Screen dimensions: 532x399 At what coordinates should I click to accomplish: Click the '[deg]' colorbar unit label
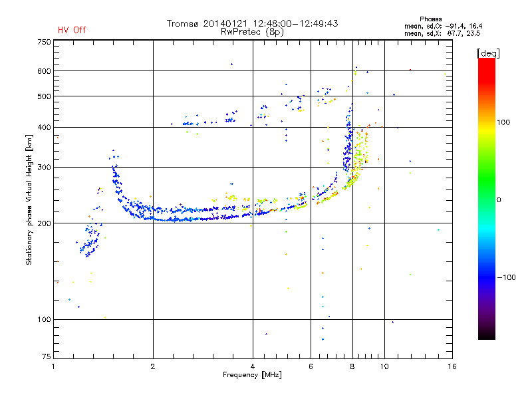[x=488, y=53]
